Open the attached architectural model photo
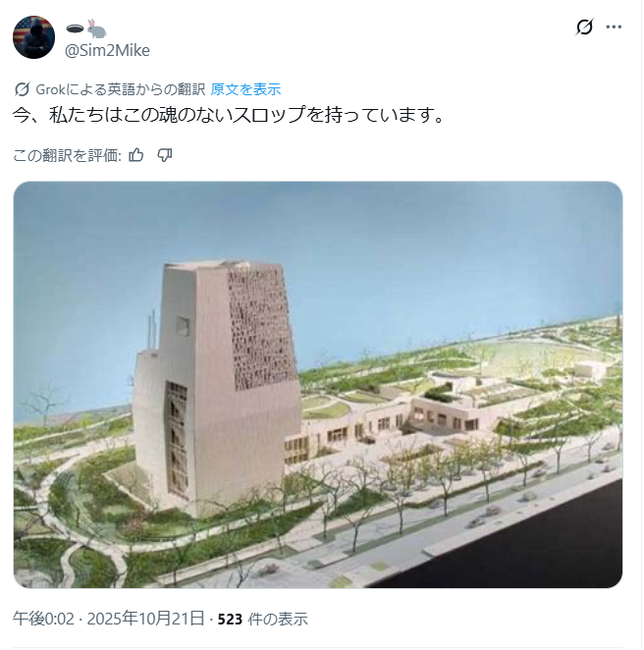 pos(318,384)
